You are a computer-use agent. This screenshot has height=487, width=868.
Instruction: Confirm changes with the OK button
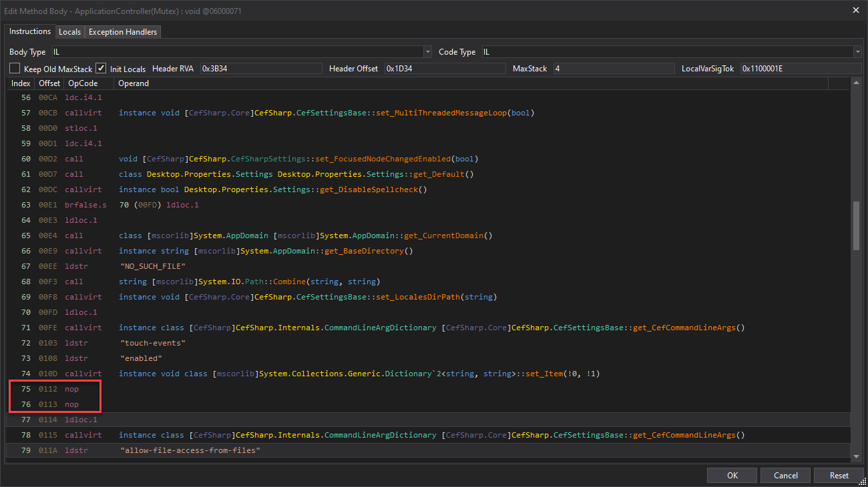[x=732, y=475]
